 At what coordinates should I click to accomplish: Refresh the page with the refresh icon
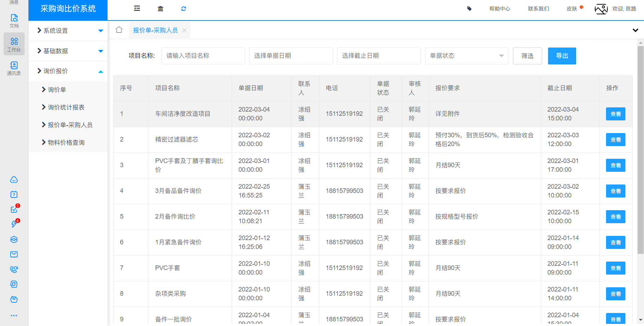tap(183, 8)
